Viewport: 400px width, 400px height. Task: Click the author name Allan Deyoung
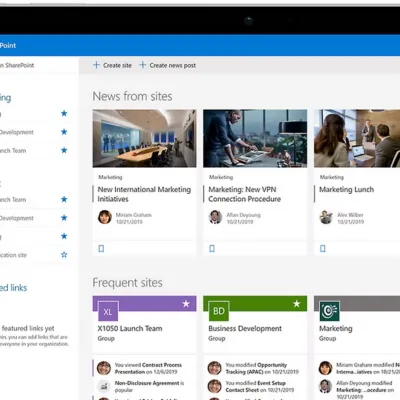243,215
